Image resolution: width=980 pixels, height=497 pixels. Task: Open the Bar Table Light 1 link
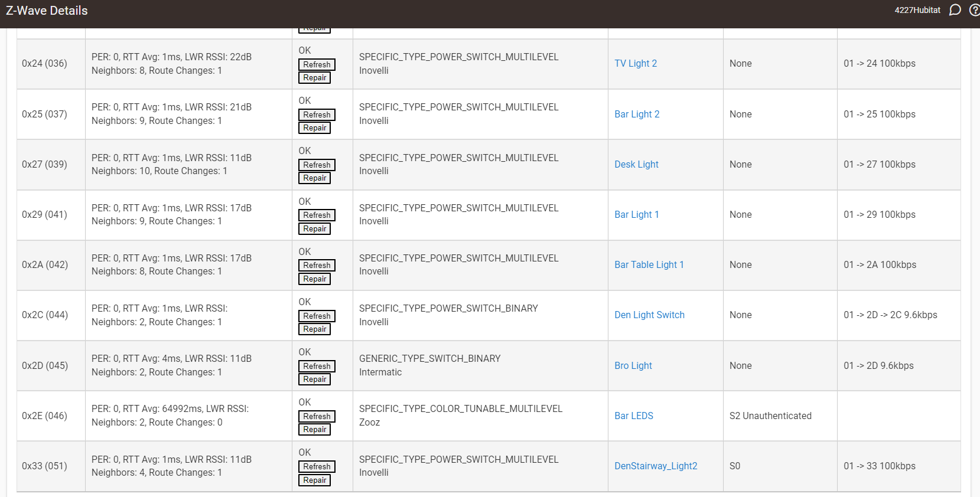(649, 264)
